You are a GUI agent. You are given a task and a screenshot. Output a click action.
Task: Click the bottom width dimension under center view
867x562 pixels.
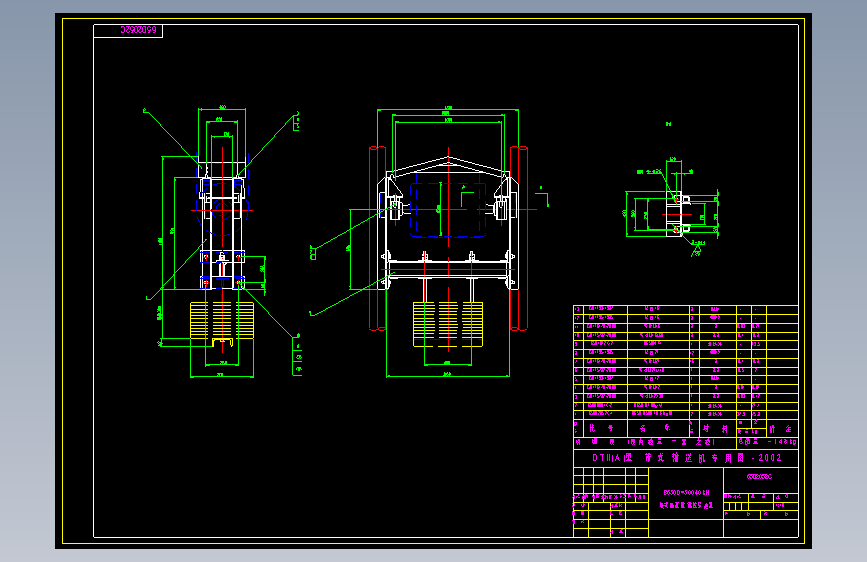pyautogui.click(x=447, y=375)
